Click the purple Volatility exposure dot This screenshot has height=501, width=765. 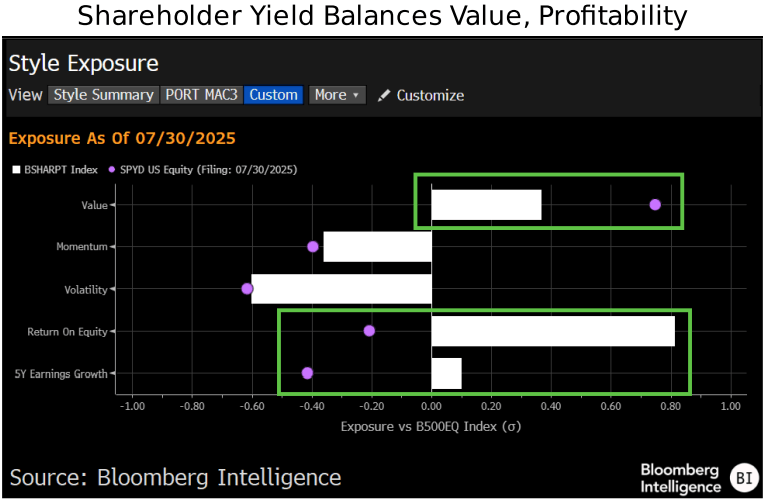[247, 288]
